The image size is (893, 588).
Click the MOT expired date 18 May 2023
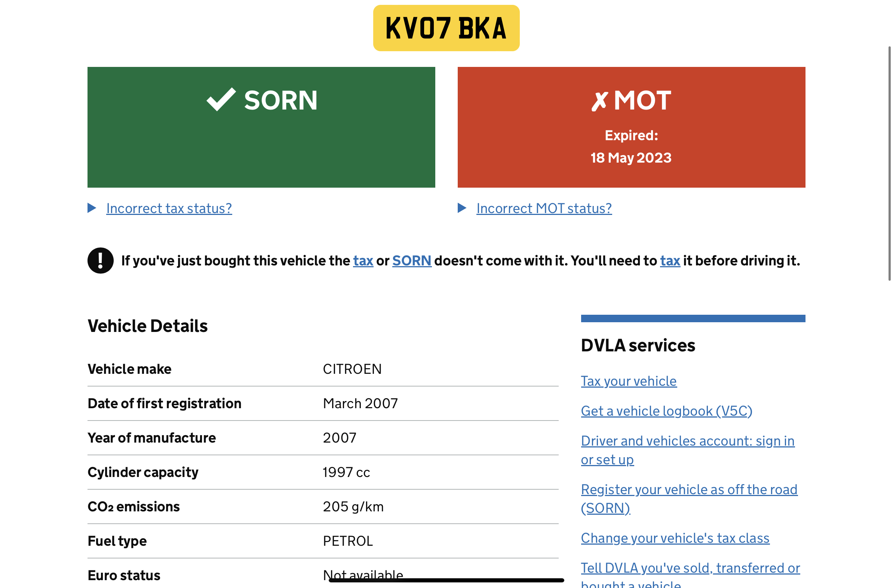pos(631,158)
